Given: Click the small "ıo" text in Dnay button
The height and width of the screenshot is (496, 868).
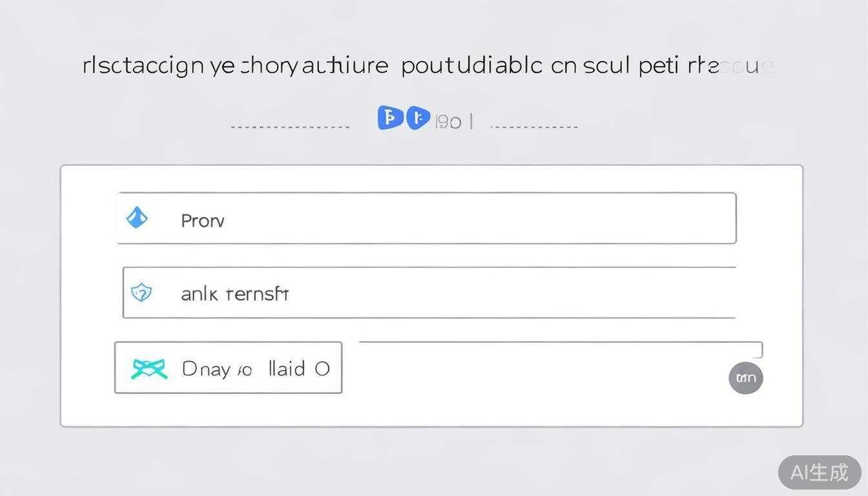Looking at the screenshot, I should [244, 371].
